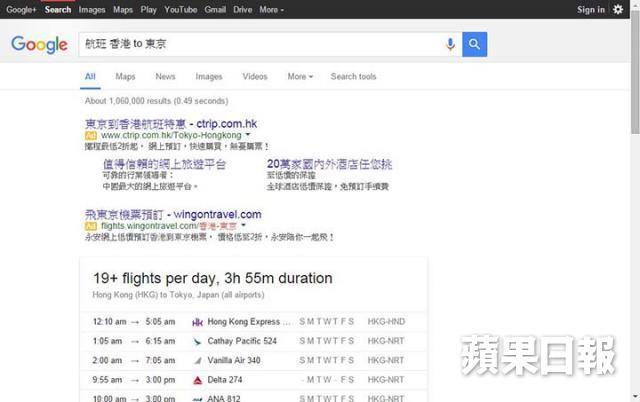Click the ANA 812 airline icon
The width and height of the screenshot is (640, 402).
[198, 399]
